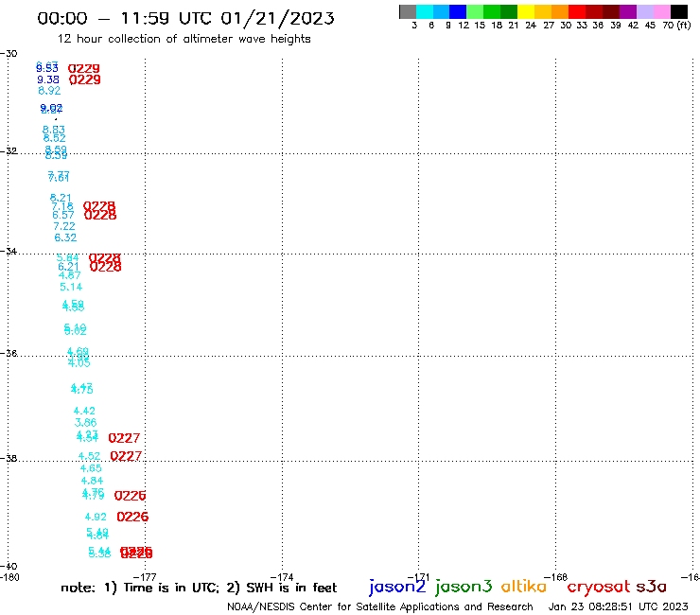Image resolution: width=700 pixels, height=615 pixels.
Task: Click the Jan 23 08:28:51 UTC timestamp
Action: click(619, 606)
